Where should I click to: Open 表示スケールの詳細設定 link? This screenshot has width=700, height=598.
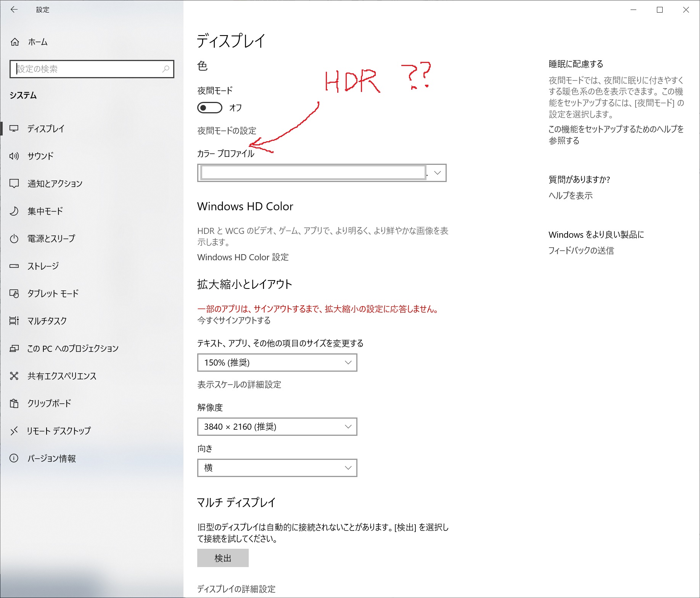239,385
